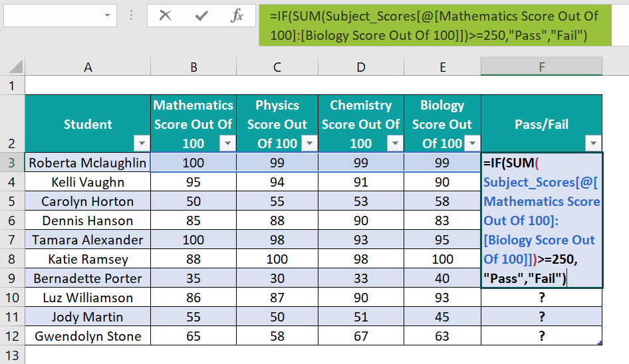Open the Mathematics Score filter dropdown
629x364 pixels.
227,143
